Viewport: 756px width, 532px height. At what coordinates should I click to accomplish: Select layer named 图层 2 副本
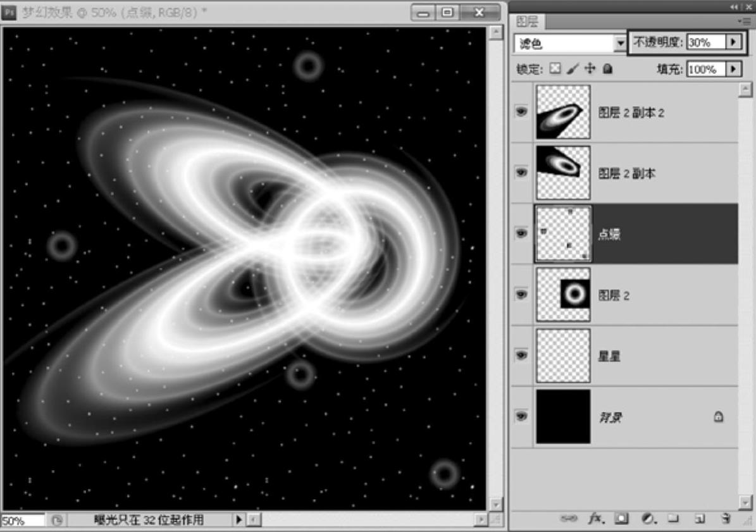click(x=627, y=173)
